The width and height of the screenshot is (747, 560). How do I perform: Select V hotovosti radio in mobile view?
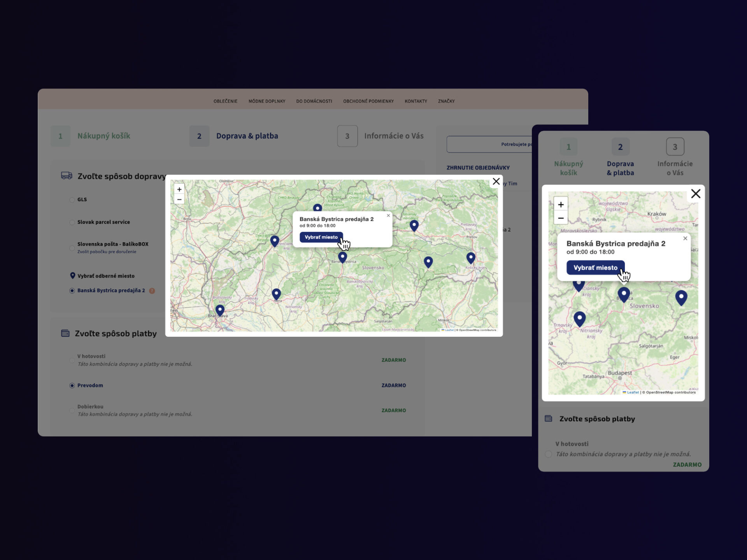548,454
